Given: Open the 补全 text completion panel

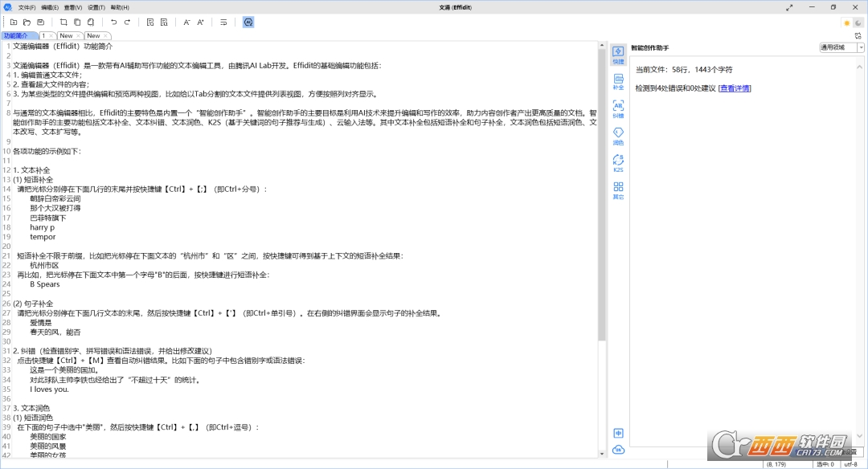Looking at the screenshot, I should (x=618, y=81).
